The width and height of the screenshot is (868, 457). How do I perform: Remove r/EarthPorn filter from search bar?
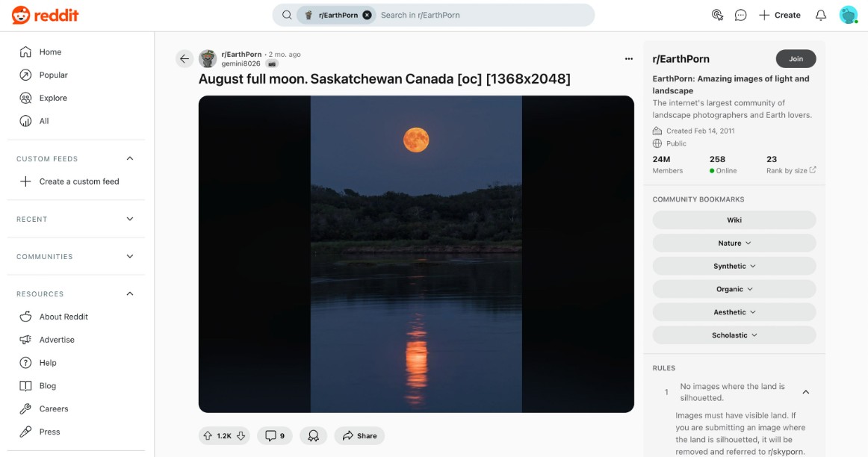[x=367, y=15]
